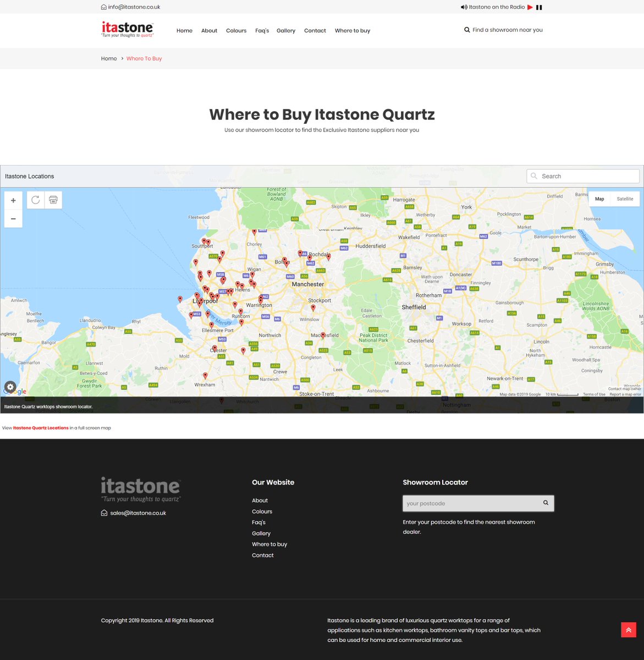Open the Gallery menu item
Image resolution: width=644 pixels, height=660 pixels.
286,31
